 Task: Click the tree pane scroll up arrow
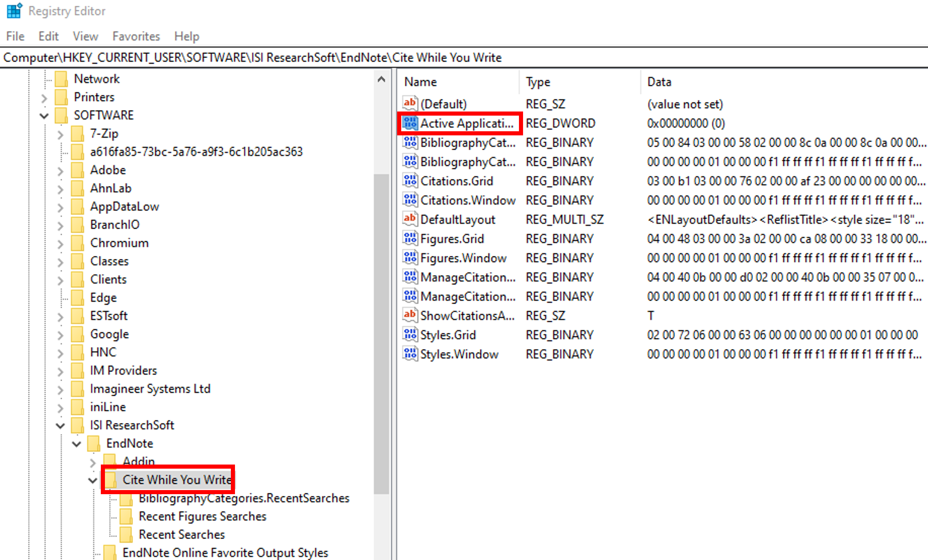(x=381, y=79)
